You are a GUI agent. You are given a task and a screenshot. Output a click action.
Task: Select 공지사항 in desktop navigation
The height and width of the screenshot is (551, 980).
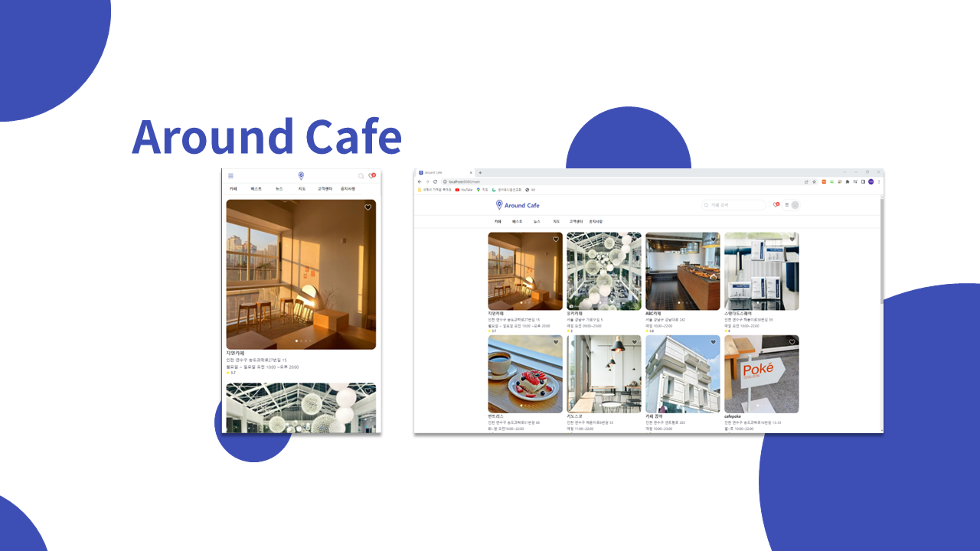(596, 221)
